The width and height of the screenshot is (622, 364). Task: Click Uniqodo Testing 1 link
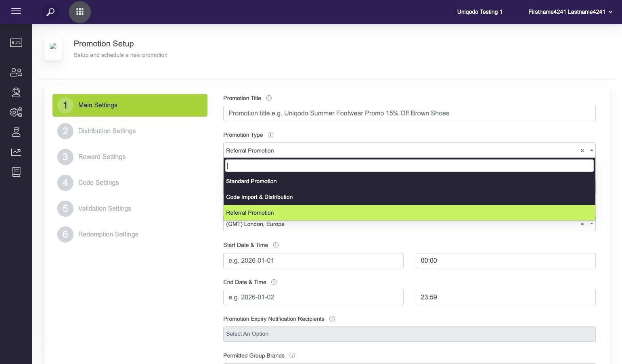(480, 12)
